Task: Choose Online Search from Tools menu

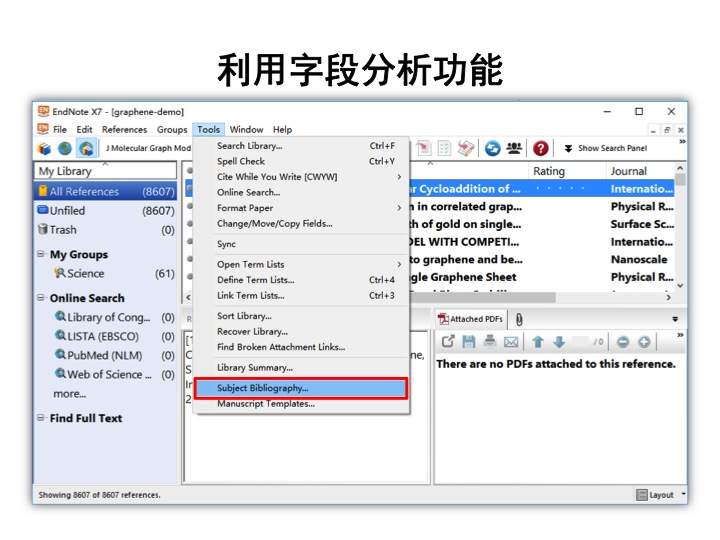Action: 301,192
